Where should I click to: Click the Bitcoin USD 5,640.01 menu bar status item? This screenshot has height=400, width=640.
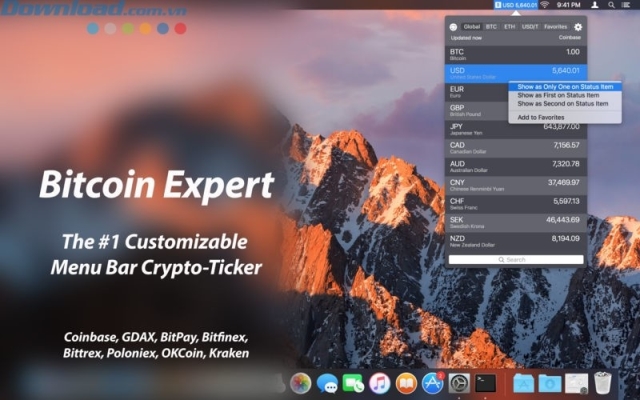click(516, 5)
